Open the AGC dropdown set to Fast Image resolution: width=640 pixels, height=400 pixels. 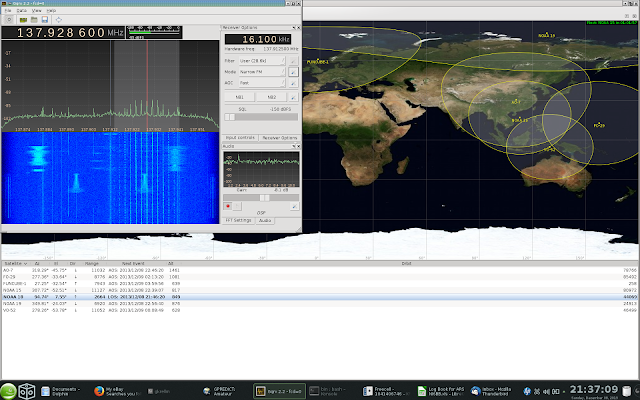click(x=260, y=84)
